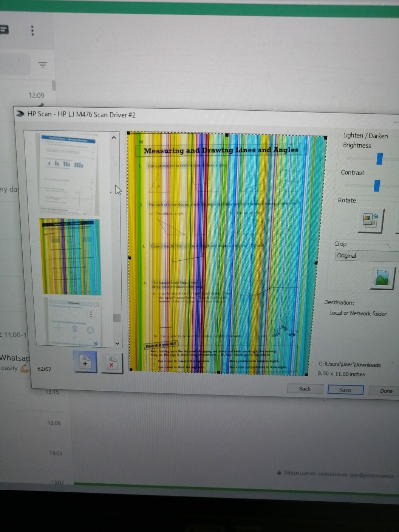The height and width of the screenshot is (532, 399).
Task: Click the right-middle crop handle on the preview
Action: [x=316, y=263]
